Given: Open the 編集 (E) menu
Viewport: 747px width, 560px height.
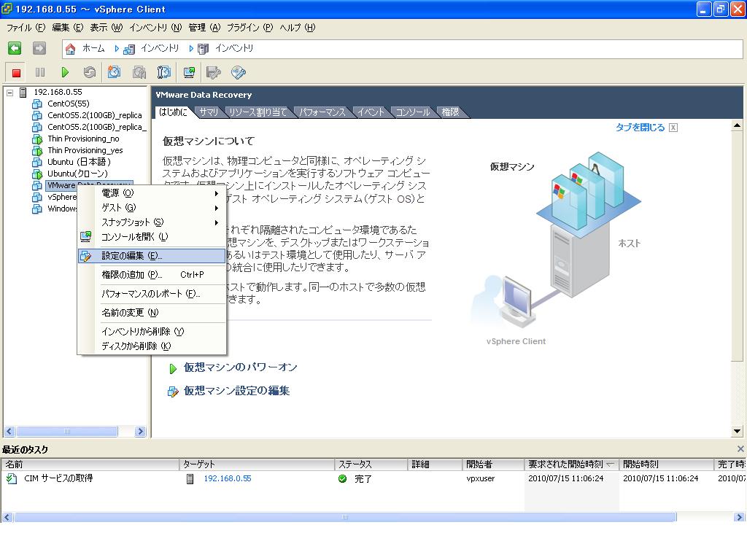Looking at the screenshot, I should (x=67, y=28).
